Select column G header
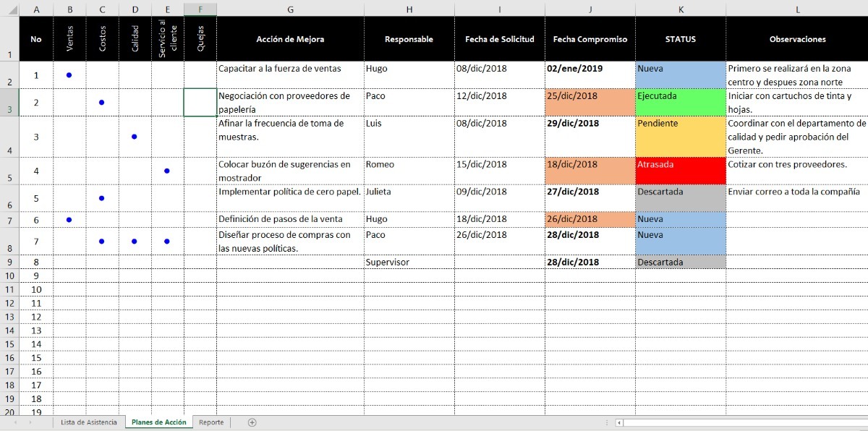This screenshot has height=431, width=868. point(290,9)
